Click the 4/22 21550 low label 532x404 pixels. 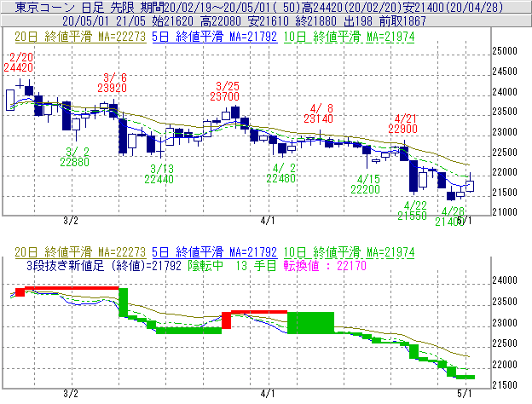[x=413, y=211]
